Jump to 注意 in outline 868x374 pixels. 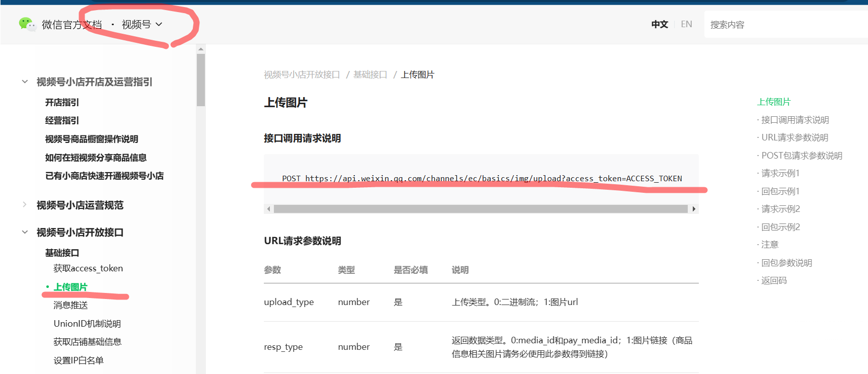[x=770, y=245]
